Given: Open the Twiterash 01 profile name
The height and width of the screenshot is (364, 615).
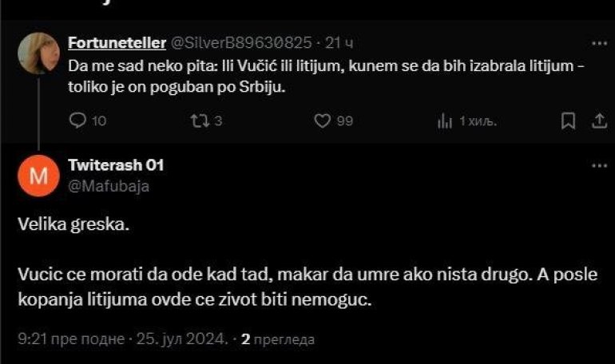Looking at the screenshot, I should [117, 164].
